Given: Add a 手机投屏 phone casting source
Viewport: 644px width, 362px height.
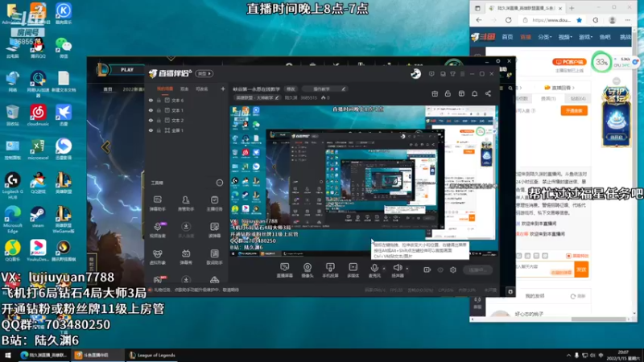Looking at the screenshot, I should tap(330, 270).
